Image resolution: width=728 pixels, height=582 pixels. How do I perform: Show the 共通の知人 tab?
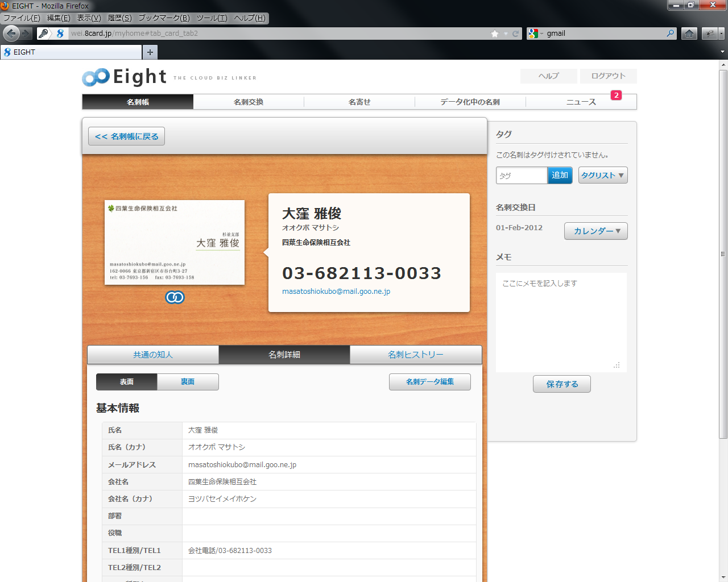[153, 355]
